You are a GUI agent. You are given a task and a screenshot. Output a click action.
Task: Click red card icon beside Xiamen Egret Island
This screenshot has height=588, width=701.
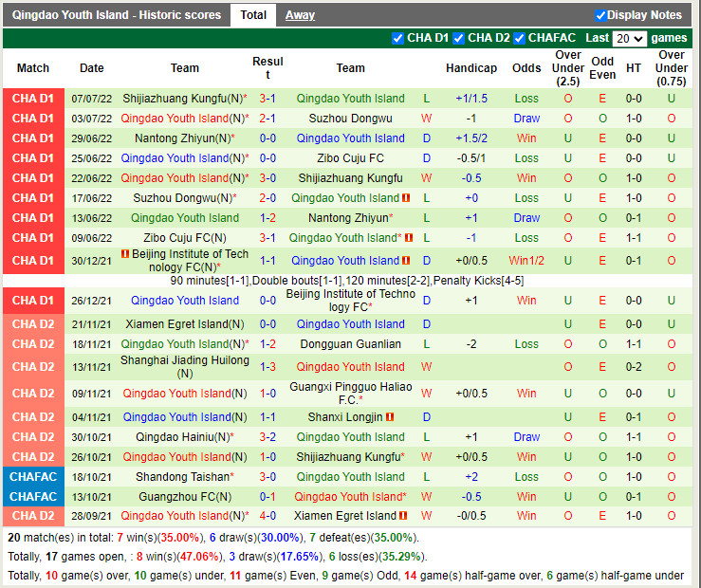pyautogui.click(x=402, y=516)
